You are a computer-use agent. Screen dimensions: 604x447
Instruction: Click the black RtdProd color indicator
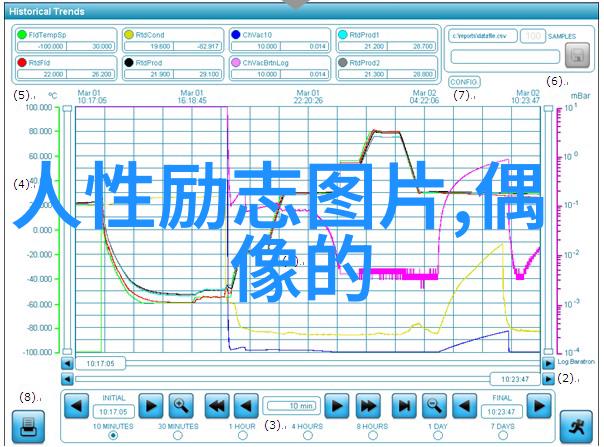tap(129, 62)
